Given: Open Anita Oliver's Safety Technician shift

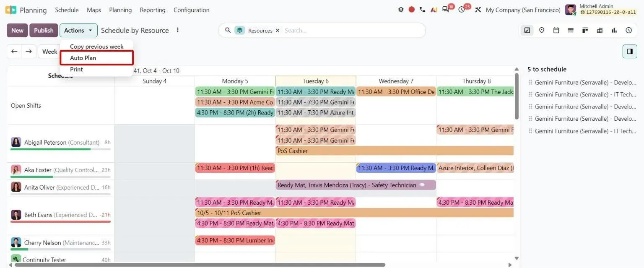Looking at the screenshot, I should (x=356, y=185).
